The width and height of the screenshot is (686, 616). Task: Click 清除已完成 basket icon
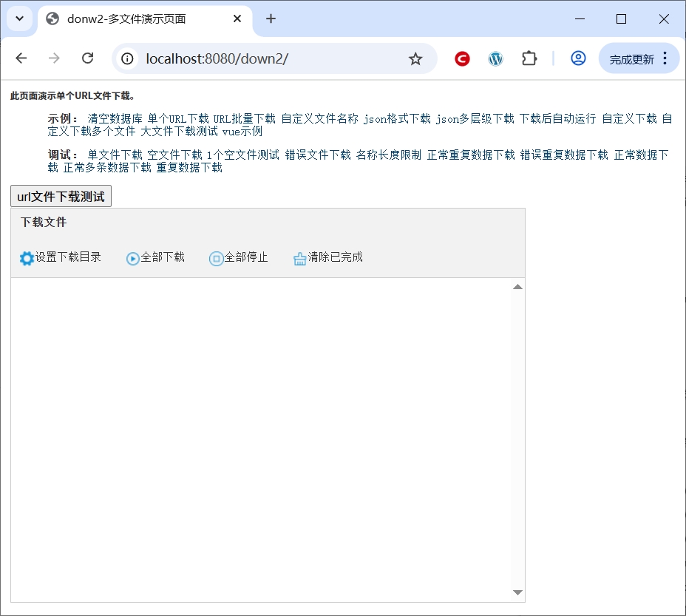point(299,258)
